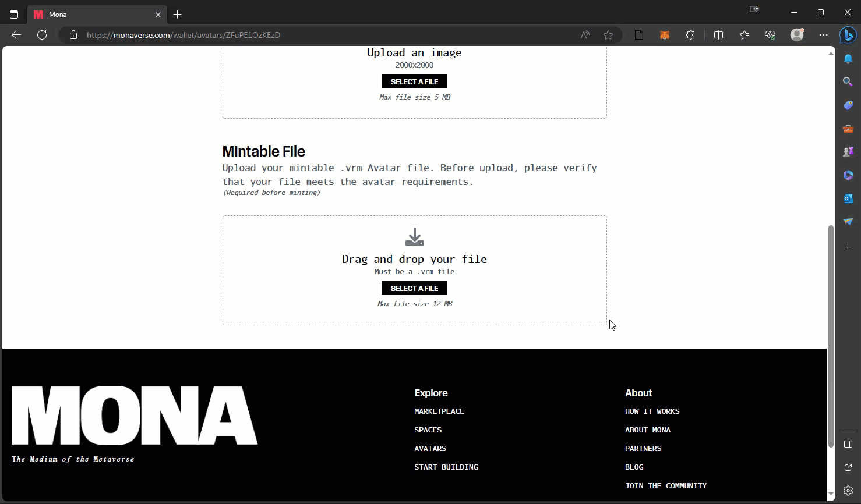Click the MetaMask fox extension icon

665,35
